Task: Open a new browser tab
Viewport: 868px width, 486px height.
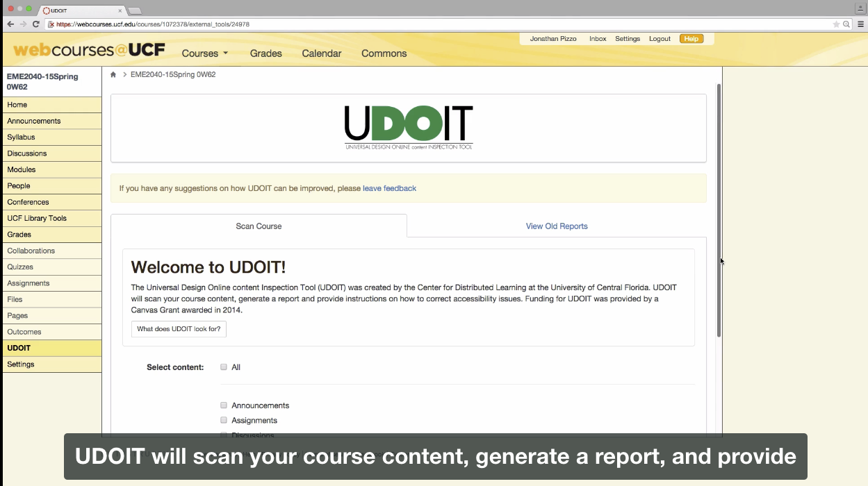Action: [x=133, y=10]
